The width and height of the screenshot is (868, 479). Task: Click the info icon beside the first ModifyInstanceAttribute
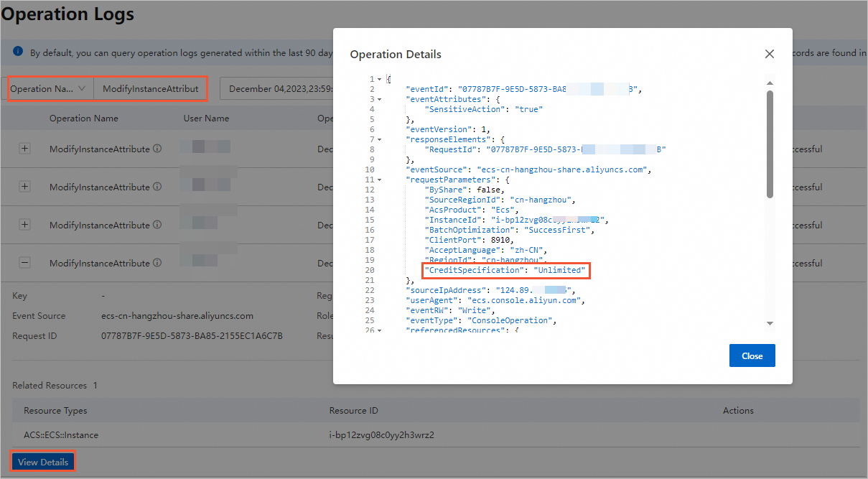tap(157, 149)
